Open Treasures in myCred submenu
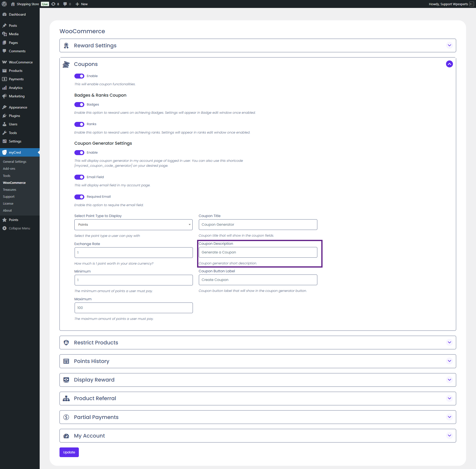Screen dimensions: 476x469 point(10,190)
